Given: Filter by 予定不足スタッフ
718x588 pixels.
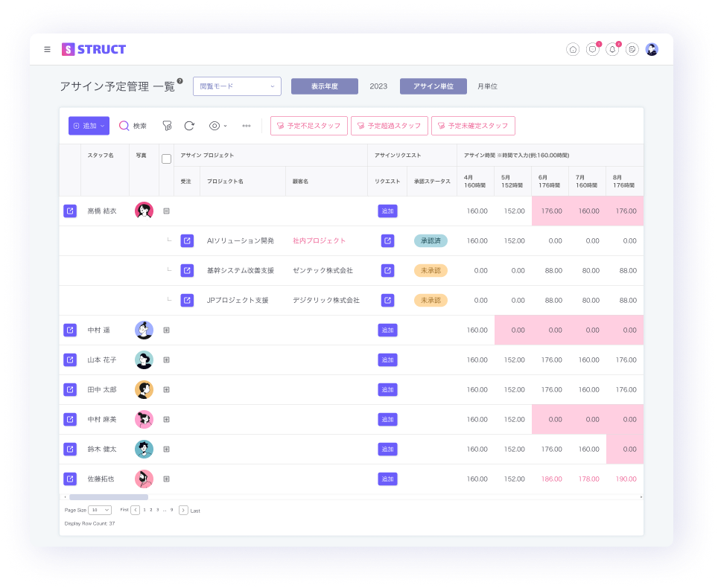Looking at the screenshot, I should [x=308, y=126].
